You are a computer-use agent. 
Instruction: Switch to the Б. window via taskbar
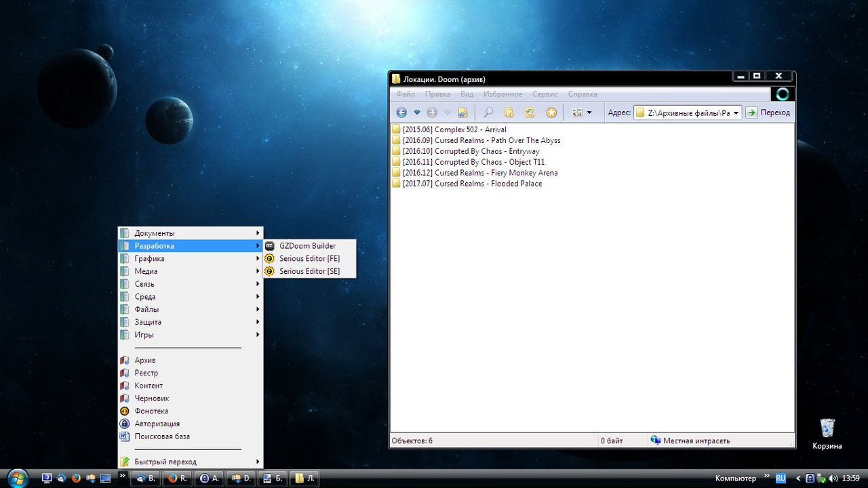272,478
